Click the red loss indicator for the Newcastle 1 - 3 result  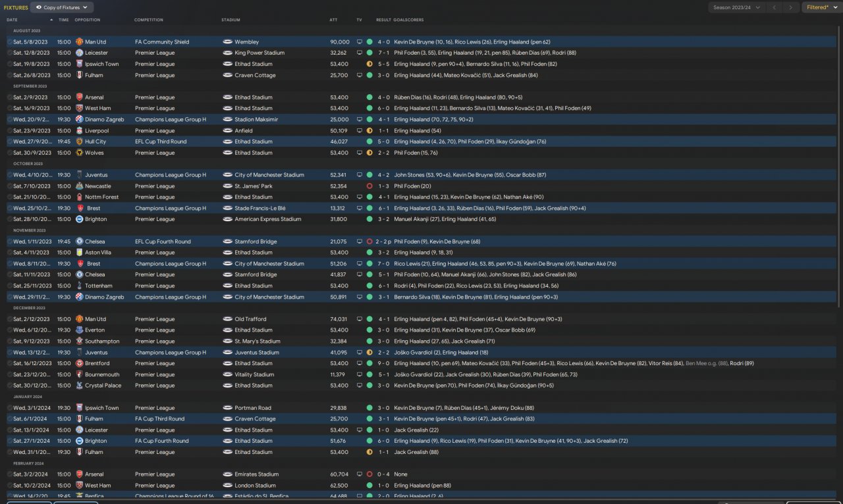pos(369,186)
